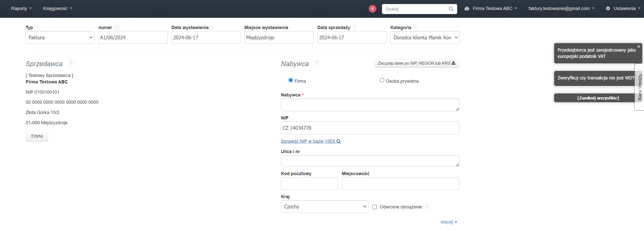Click the Edytuj button under seller details

pos(37,136)
